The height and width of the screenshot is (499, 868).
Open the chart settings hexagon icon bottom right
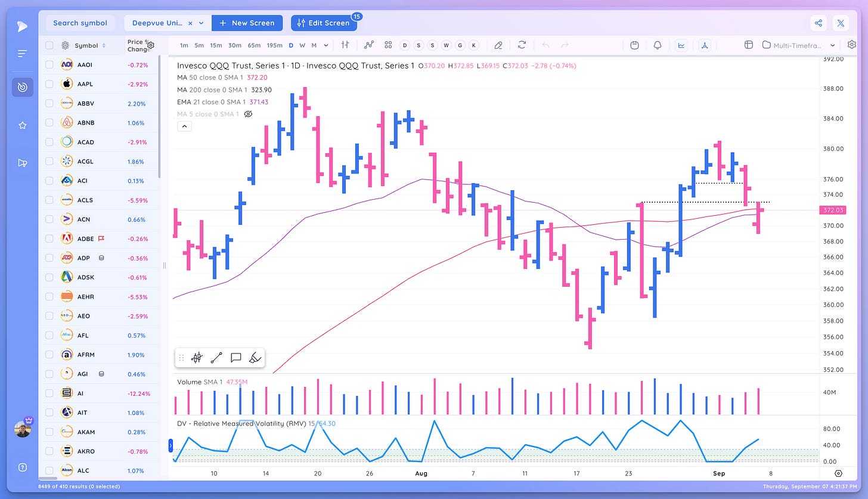click(838, 473)
